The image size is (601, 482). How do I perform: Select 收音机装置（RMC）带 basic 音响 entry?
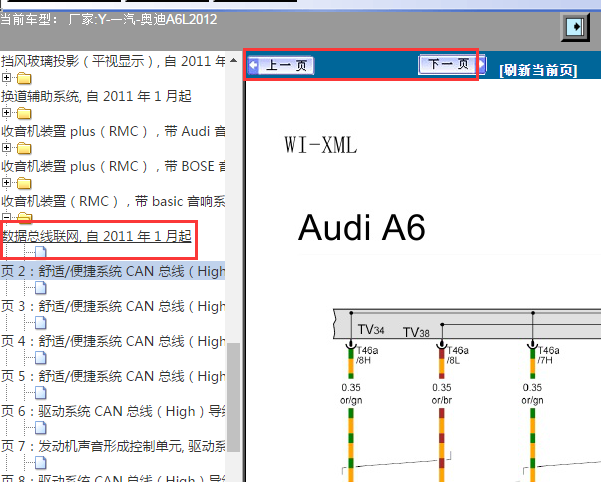click(113, 201)
